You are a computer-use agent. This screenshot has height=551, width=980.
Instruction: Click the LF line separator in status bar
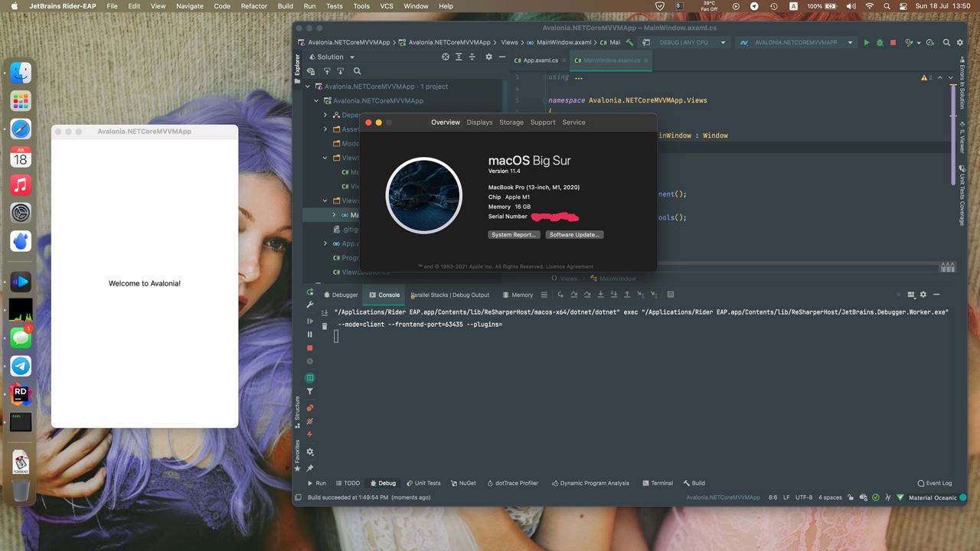pyautogui.click(x=786, y=497)
